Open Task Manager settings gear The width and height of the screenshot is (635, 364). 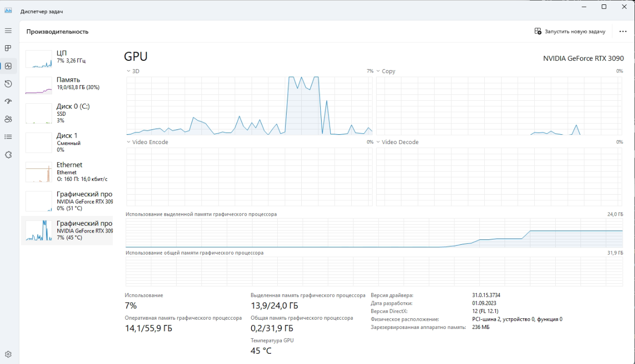pyautogui.click(x=8, y=354)
